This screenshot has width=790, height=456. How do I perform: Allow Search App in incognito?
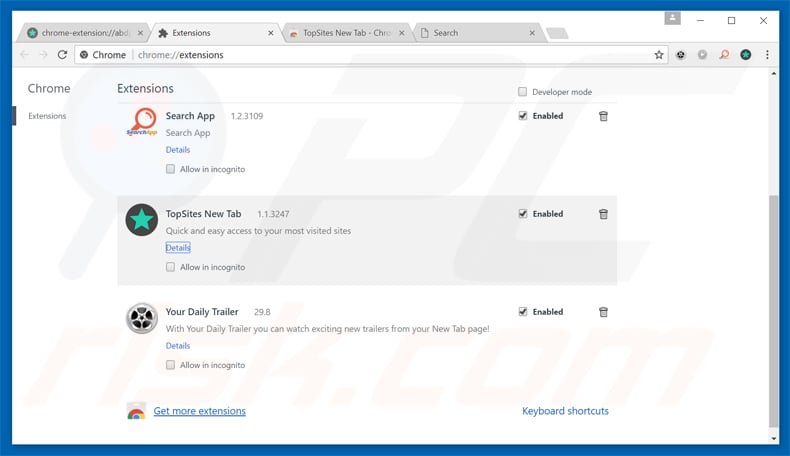tap(170, 169)
